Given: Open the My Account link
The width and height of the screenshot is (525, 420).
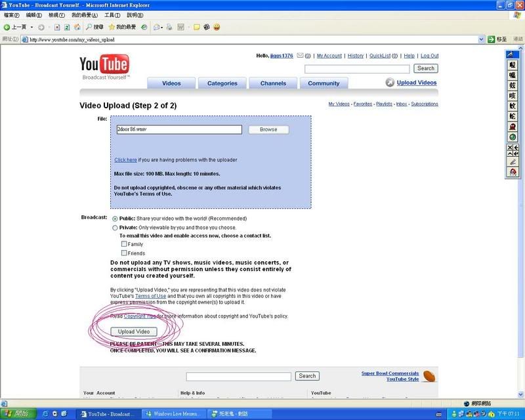Looking at the screenshot, I should 329,56.
